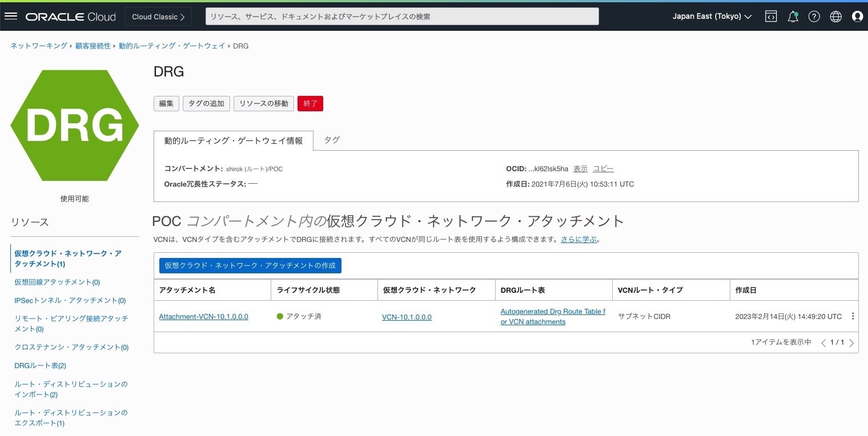This screenshot has width=868, height=436.
Task: Click the 1アイテムを表示中 pagination text
Action: coord(781,342)
